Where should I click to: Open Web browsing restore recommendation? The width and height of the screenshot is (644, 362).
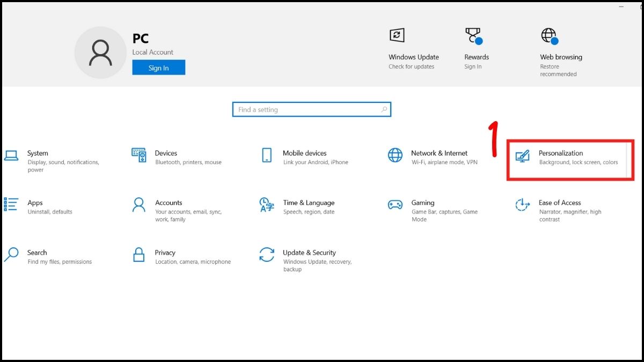pos(560,56)
